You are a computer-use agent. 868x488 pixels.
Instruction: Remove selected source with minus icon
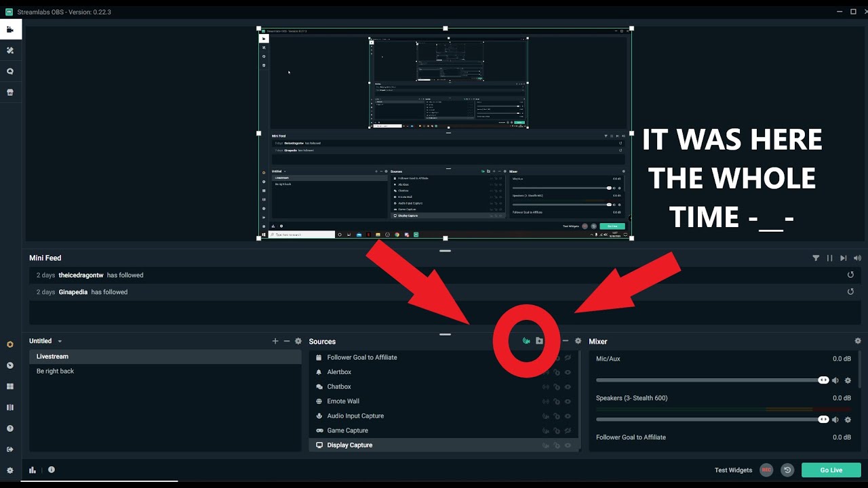click(566, 341)
